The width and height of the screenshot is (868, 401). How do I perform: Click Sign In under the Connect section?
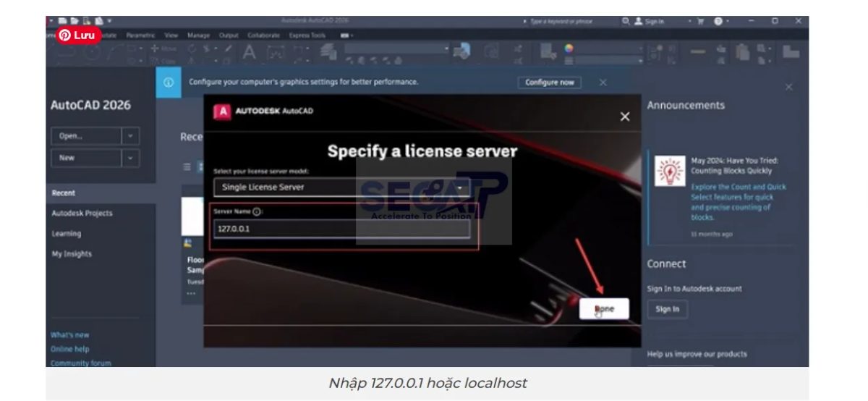pos(667,309)
